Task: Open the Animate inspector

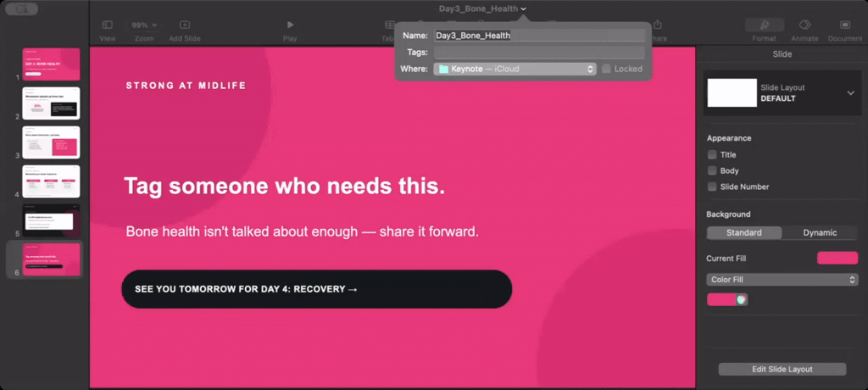Action: point(804,25)
